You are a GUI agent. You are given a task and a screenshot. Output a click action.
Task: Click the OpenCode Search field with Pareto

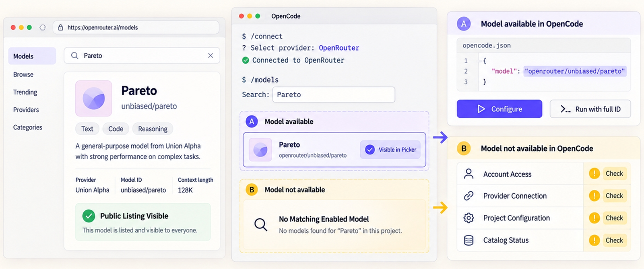[x=334, y=94]
